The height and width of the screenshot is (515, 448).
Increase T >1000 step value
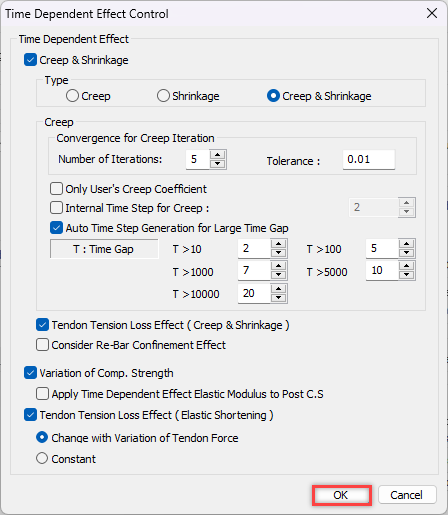pos(279,266)
